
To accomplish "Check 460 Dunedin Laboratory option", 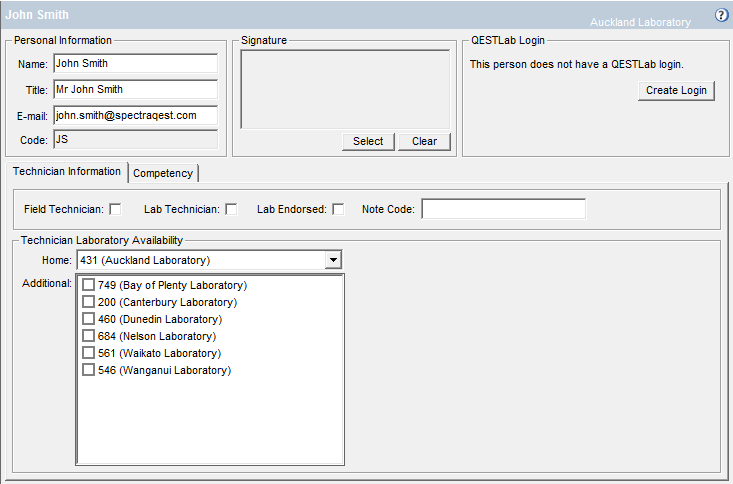I will click(88, 319).
